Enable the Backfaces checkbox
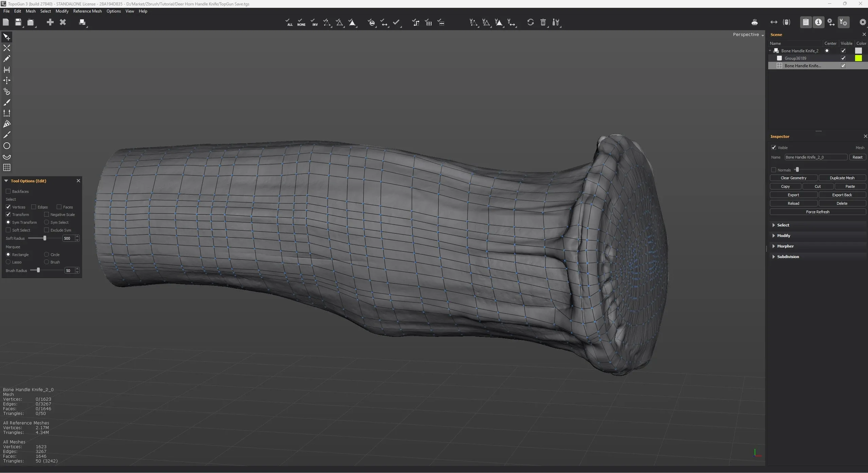868x473 pixels. pos(8,191)
